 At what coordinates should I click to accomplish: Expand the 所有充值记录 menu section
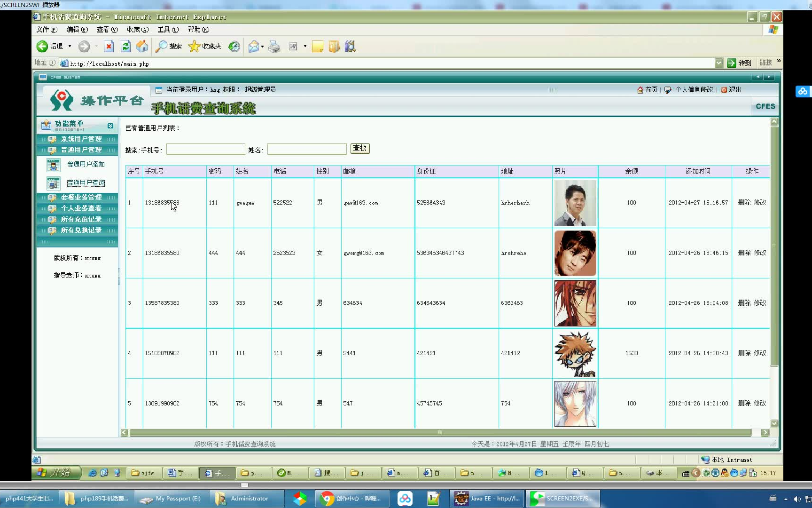78,219
